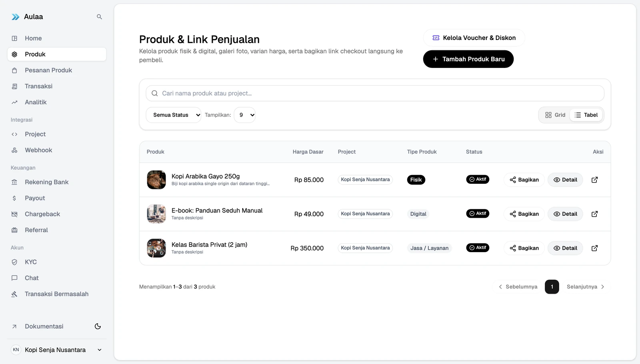Open Referral page
This screenshot has height=364, width=640.
57,230
